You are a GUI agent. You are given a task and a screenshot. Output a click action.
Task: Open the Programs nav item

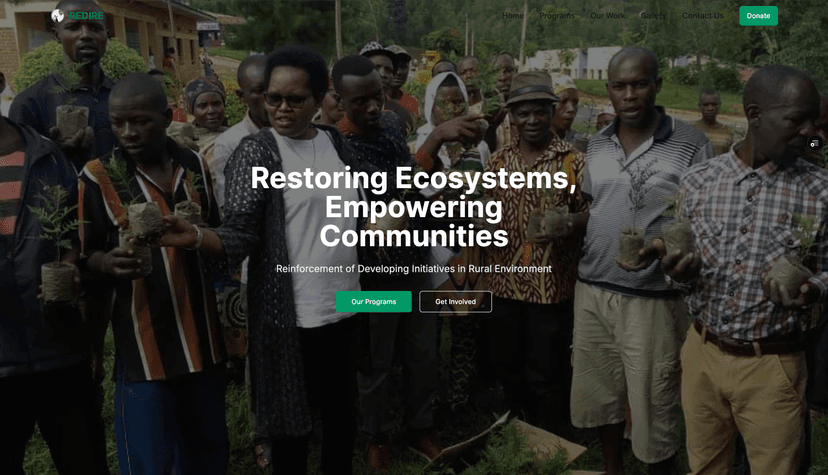557,16
